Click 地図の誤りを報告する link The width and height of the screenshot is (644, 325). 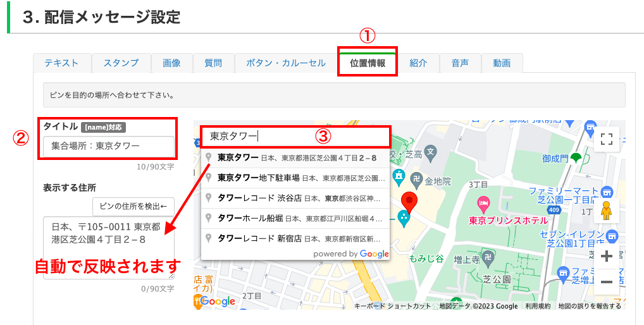(x=590, y=306)
